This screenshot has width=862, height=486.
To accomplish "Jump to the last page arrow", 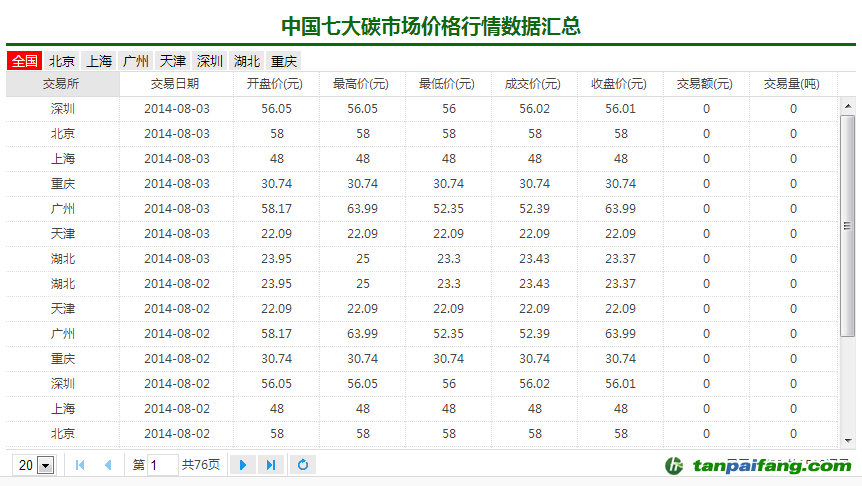I will pos(270,465).
